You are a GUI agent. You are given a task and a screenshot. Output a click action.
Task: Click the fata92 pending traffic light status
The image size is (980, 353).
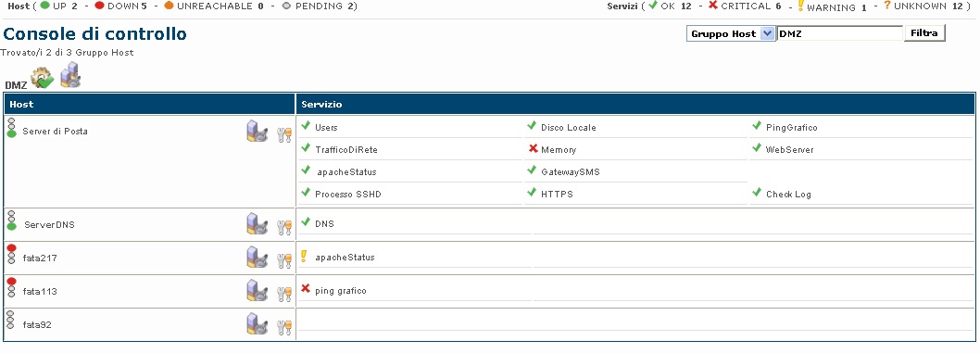tap(10, 320)
